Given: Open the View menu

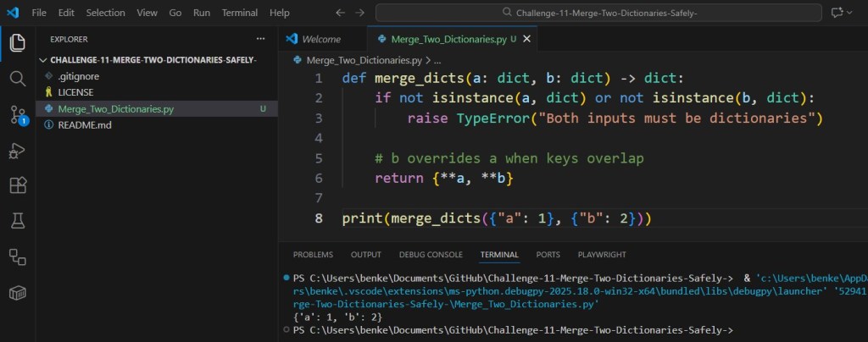Looking at the screenshot, I should 147,13.
